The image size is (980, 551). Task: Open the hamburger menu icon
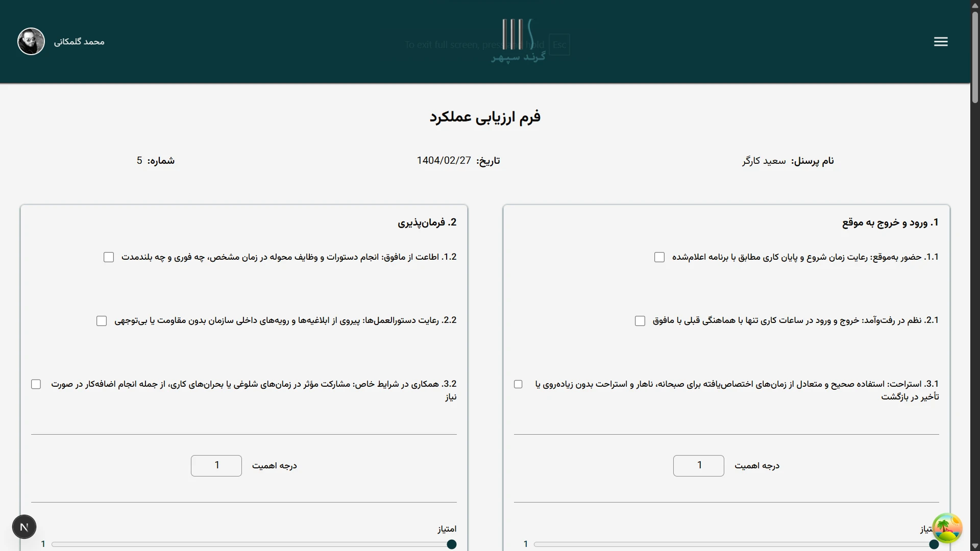tap(941, 42)
